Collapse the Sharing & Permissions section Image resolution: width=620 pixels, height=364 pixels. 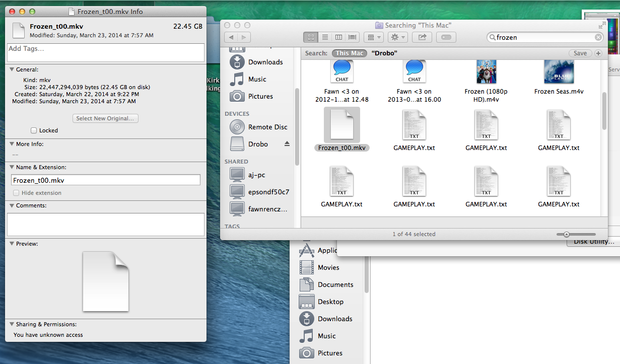click(x=12, y=324)
